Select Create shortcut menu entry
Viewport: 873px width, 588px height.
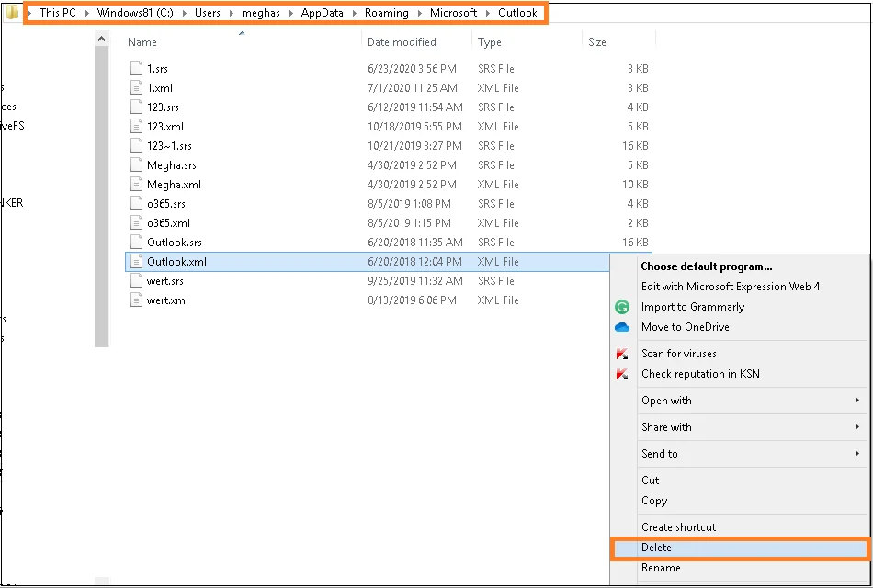click(x=679, y=527)
